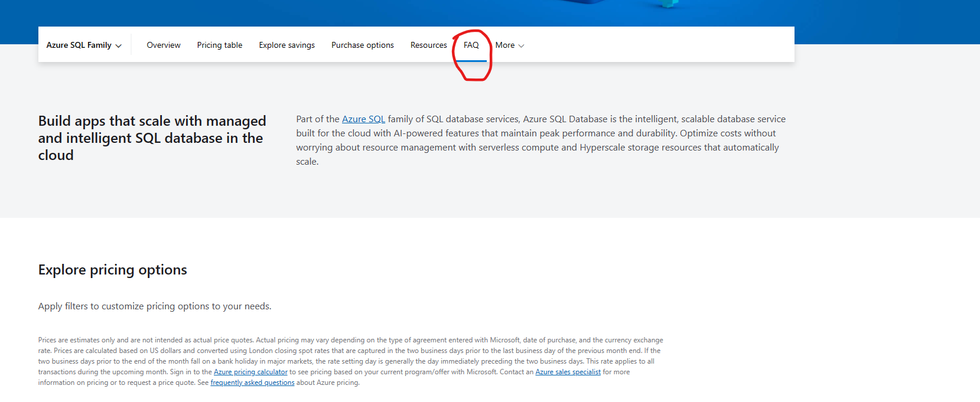Follow the Azure SQL link

pos(363,119)
